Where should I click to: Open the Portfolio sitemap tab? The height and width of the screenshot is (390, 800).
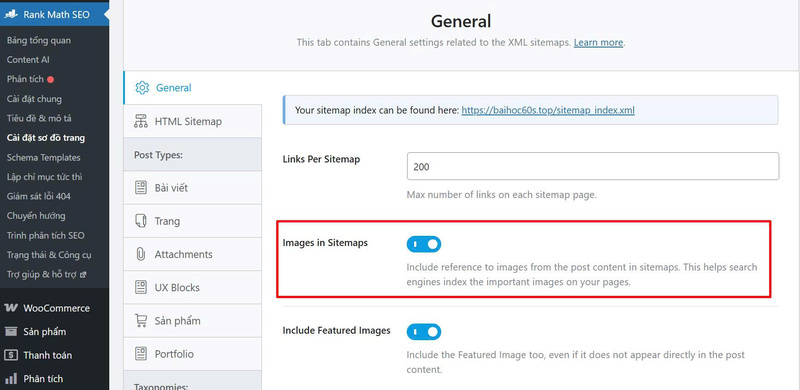tap(192, 354)
